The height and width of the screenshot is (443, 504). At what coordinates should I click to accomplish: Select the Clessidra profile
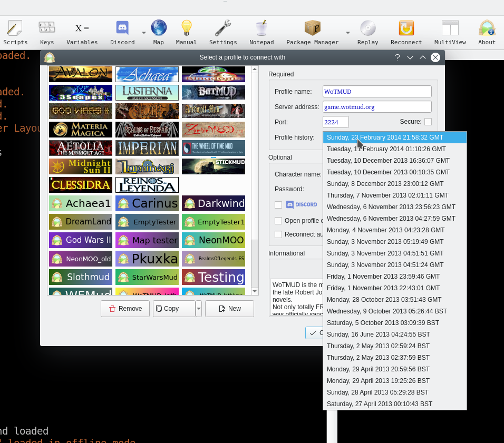81,185
